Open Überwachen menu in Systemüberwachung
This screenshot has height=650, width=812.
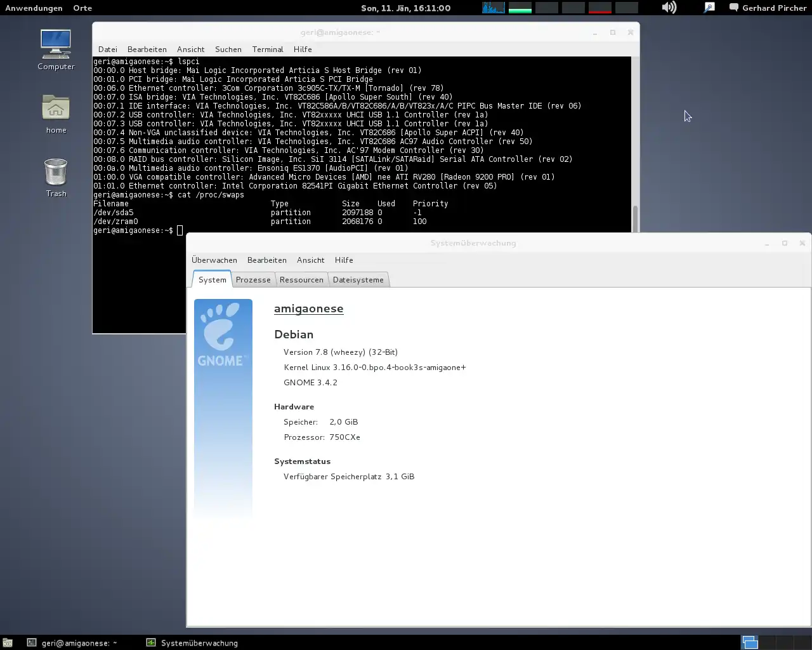coord(214,260)
